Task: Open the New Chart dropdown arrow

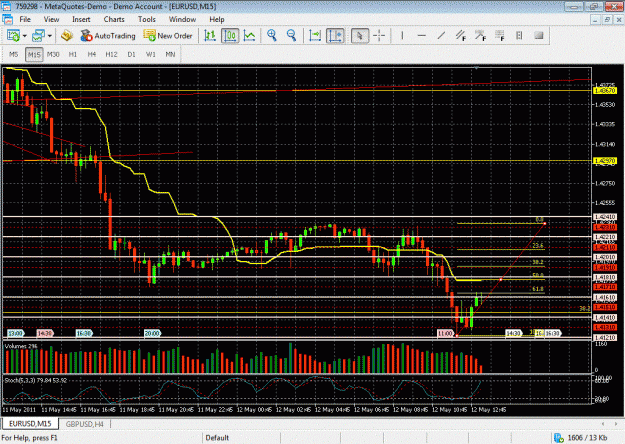Action: click(25, 36)
